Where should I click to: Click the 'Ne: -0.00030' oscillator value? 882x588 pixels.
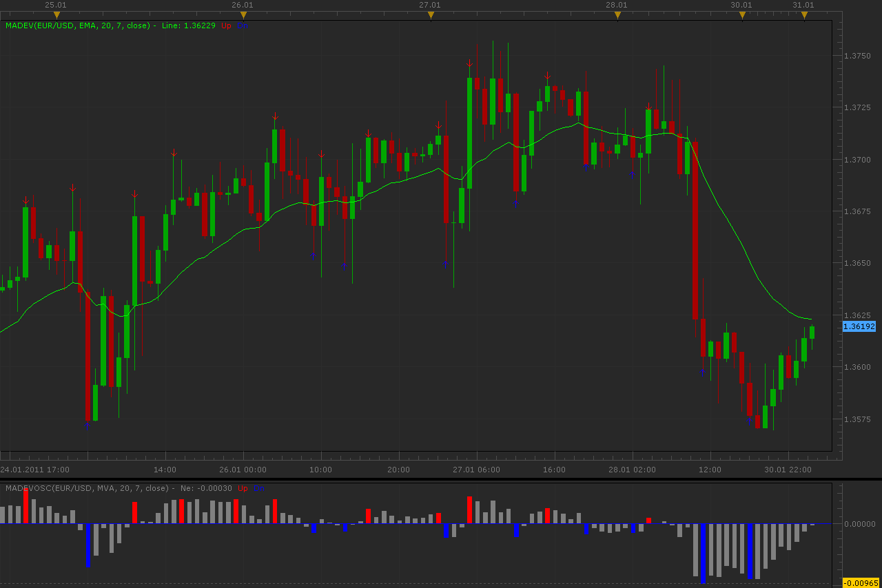pos(206,488)
